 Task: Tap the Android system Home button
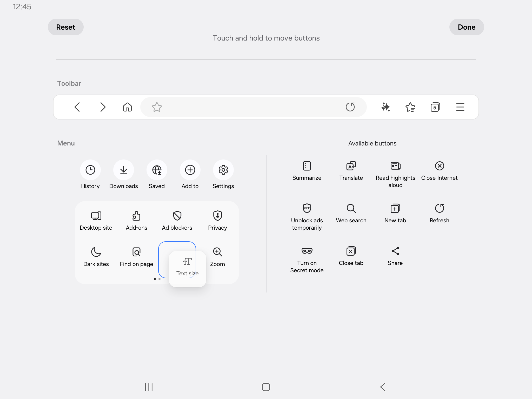click(x=266, y=387)
